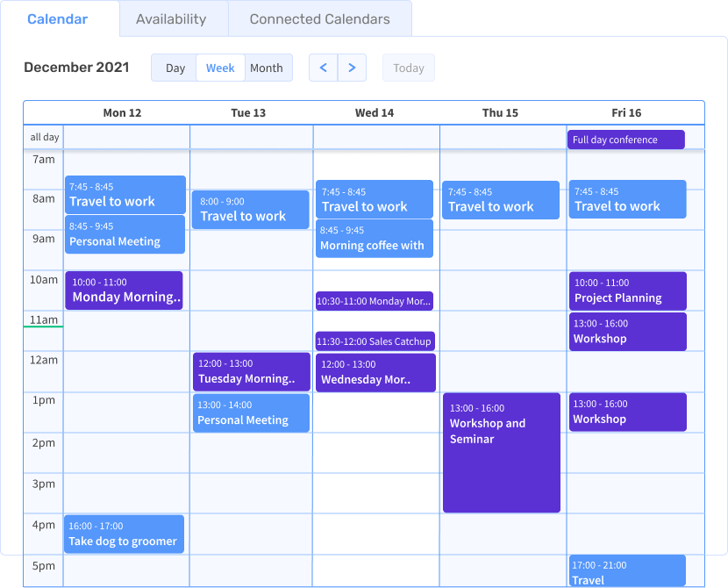This screenshot has height=588, width=728.
Task: Open Monday's 8:45 Personal Meeting event
Action: (125, 234)
